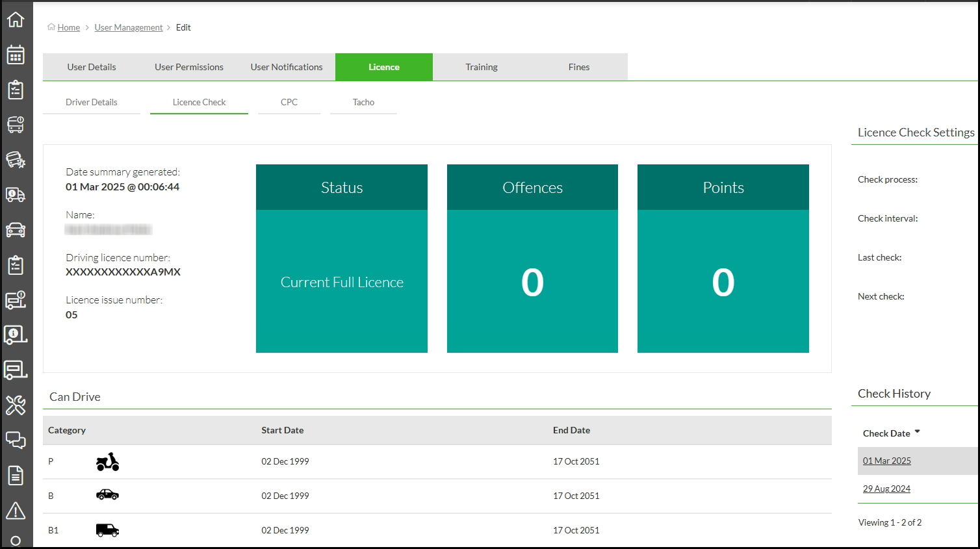Open the Tacho sub-tab
Viewport: 980px width, 549px height.
[x=363, y=103]
